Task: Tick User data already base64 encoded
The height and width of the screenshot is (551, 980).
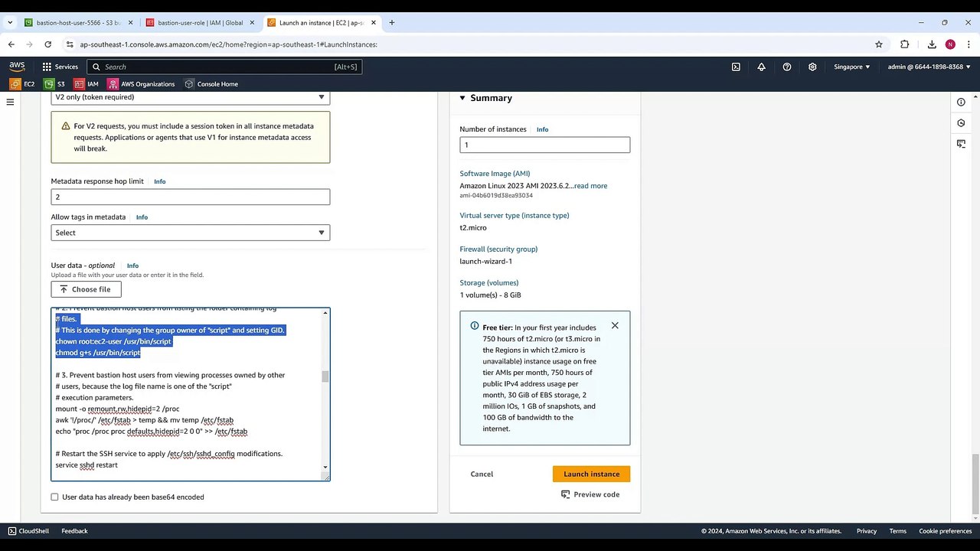Action: pyautogui.click(x=54, y=497)
